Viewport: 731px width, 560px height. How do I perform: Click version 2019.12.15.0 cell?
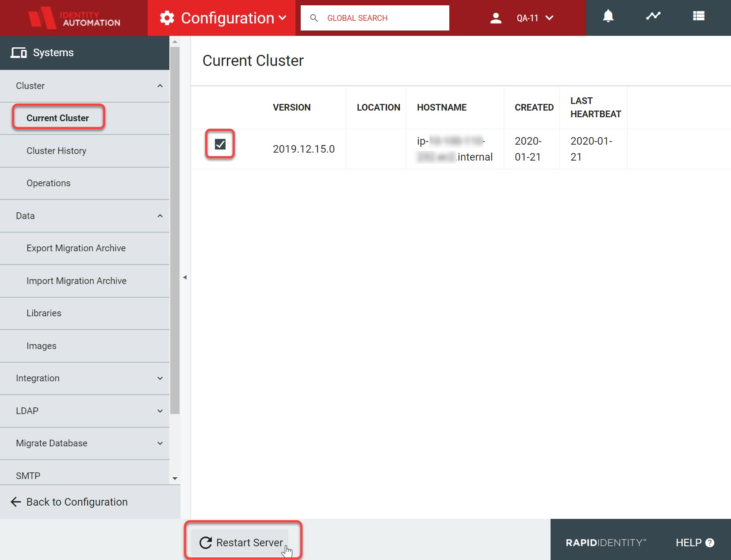click(304, 149)
